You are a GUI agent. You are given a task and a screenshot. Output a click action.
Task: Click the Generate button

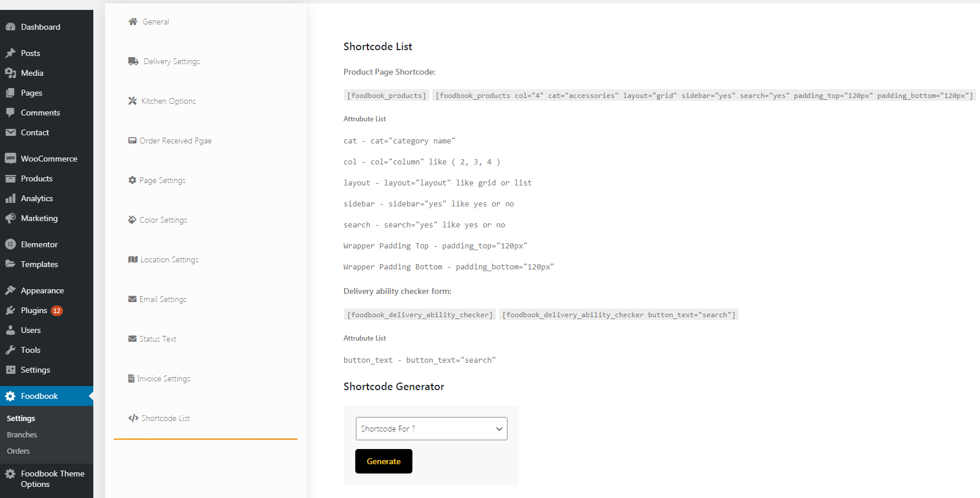[x=384, y=461]
